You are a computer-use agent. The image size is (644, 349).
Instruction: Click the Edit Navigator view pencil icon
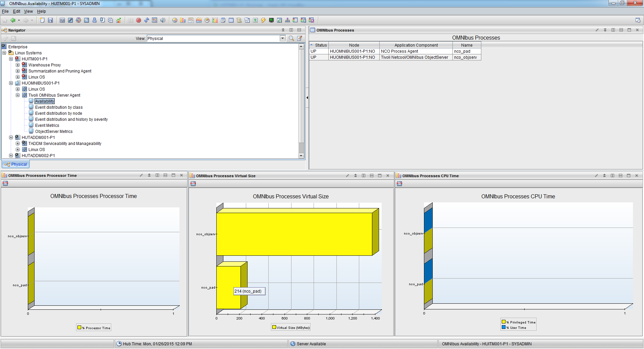pyautogui.click(x=300, y=38)
